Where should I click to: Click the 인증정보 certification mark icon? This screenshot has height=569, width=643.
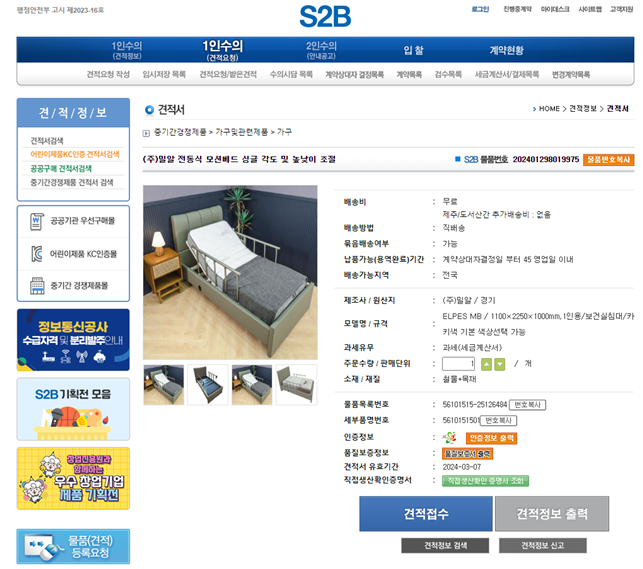pyautogui.click(x=450, y=438)
